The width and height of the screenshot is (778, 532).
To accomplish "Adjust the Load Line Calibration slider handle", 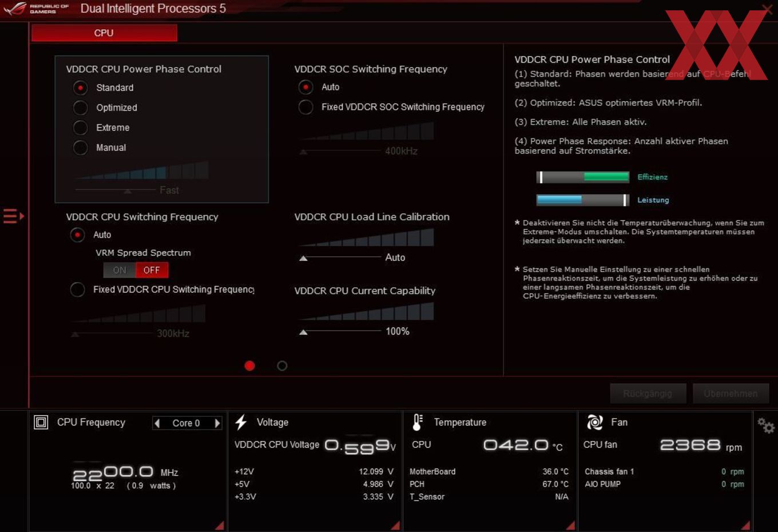I will click(304, 258).
